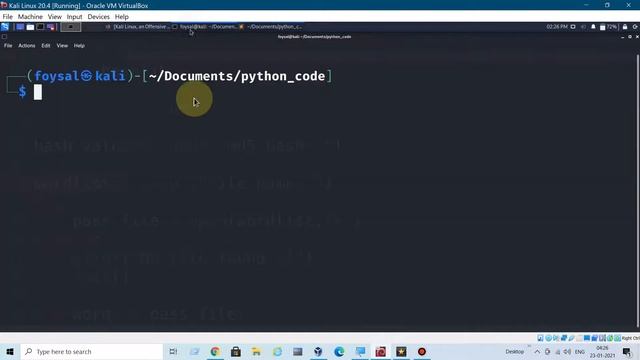Open the terminal window menu icon at top-left
640x360 pixels.
4,37
